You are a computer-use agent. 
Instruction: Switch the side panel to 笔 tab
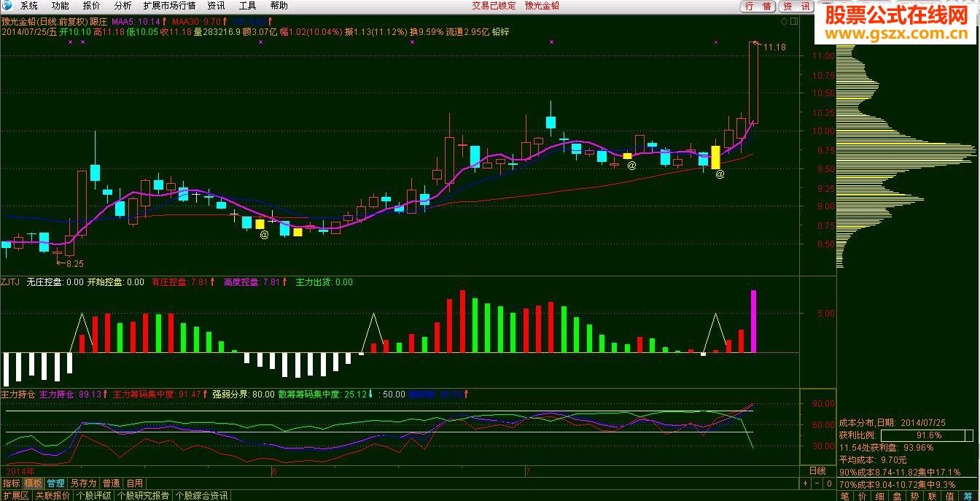point(844,496)
